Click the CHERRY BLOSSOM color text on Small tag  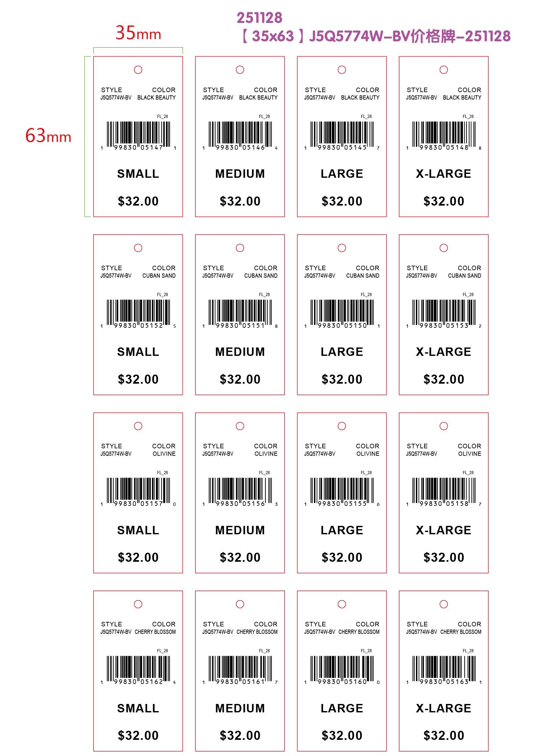(155, 632)
